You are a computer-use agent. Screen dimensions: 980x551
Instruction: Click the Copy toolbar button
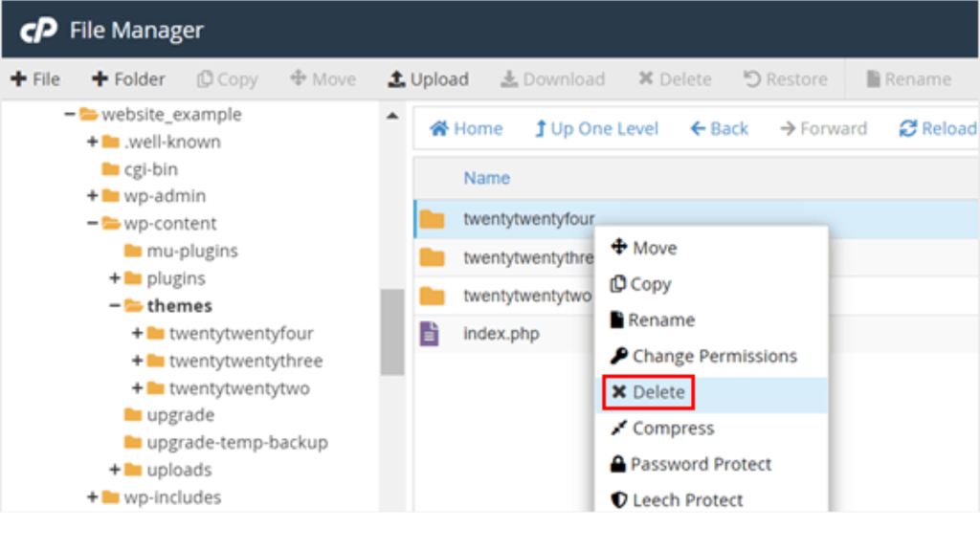point(228,79)
